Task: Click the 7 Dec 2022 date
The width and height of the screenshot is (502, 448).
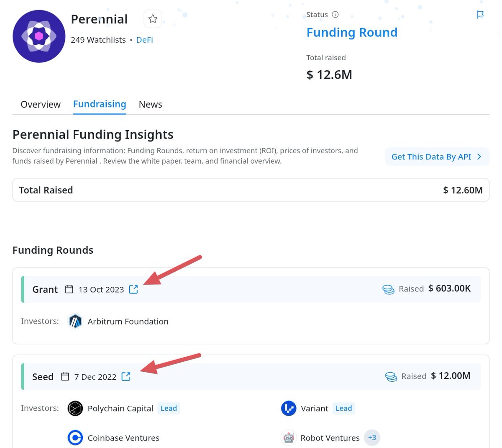Action: (95, 376)
